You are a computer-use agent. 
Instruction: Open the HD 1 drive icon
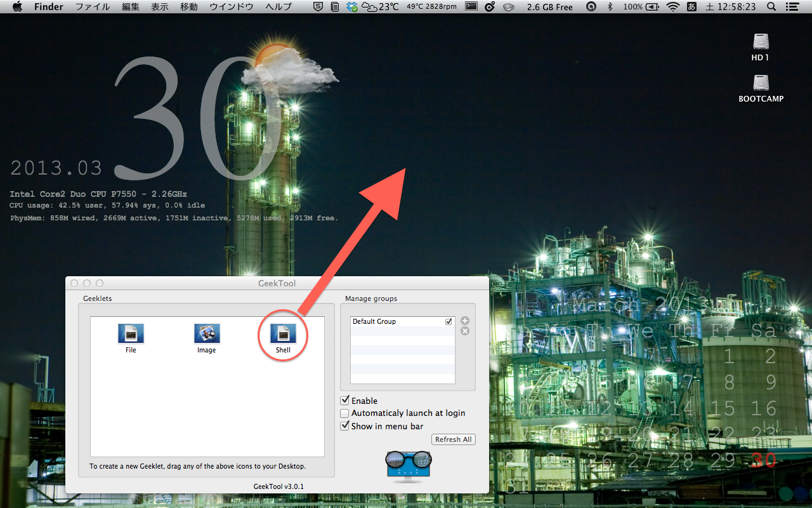point(761,42)
